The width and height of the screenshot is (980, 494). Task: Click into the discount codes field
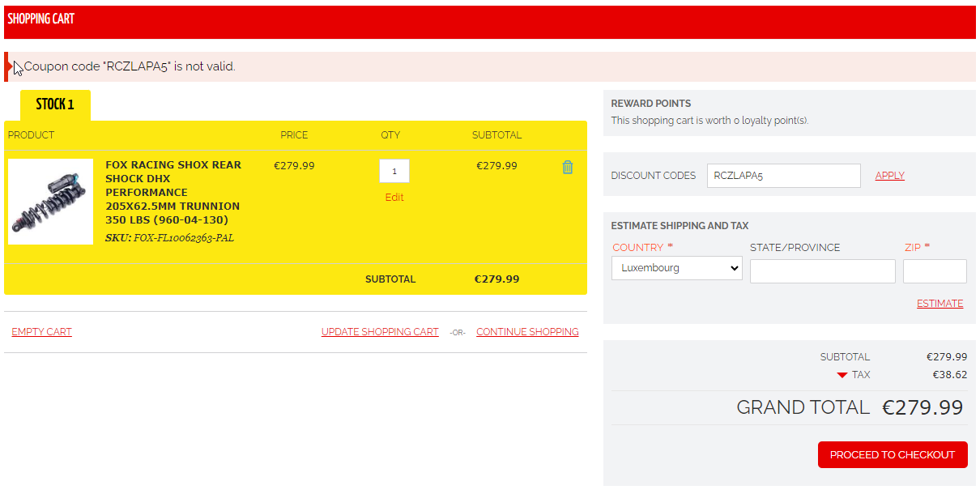point(782,176)
